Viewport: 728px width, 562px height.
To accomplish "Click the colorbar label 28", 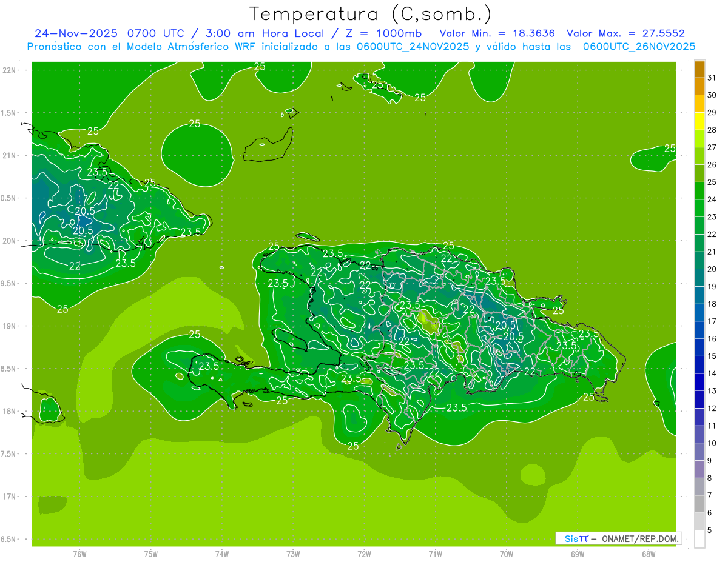I will click(x=712, y=130).
